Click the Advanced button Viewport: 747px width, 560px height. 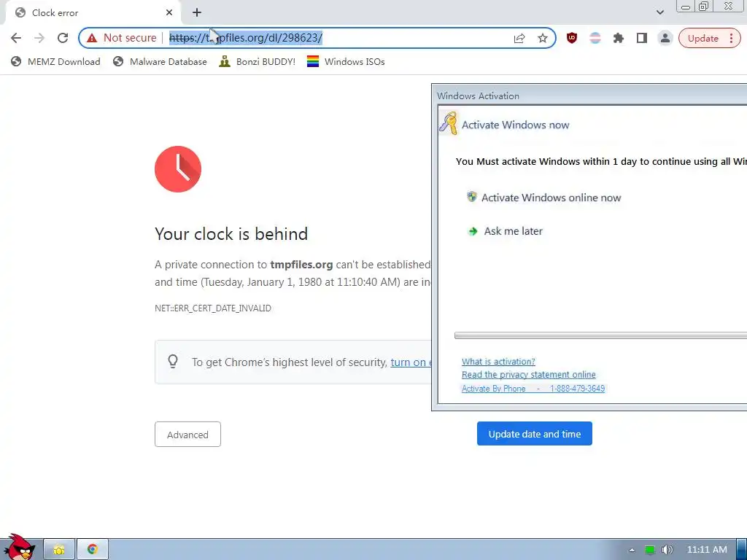click(187, 435)
